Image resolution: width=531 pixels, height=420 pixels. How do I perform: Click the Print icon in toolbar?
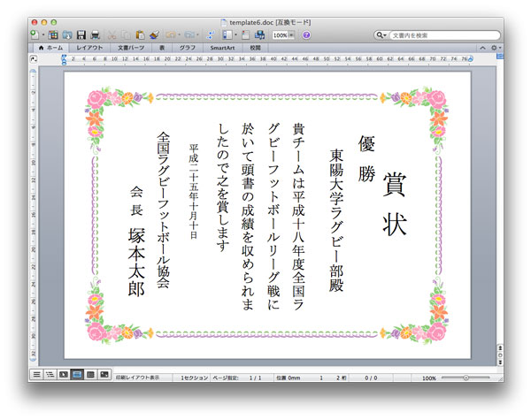[95, 34]
